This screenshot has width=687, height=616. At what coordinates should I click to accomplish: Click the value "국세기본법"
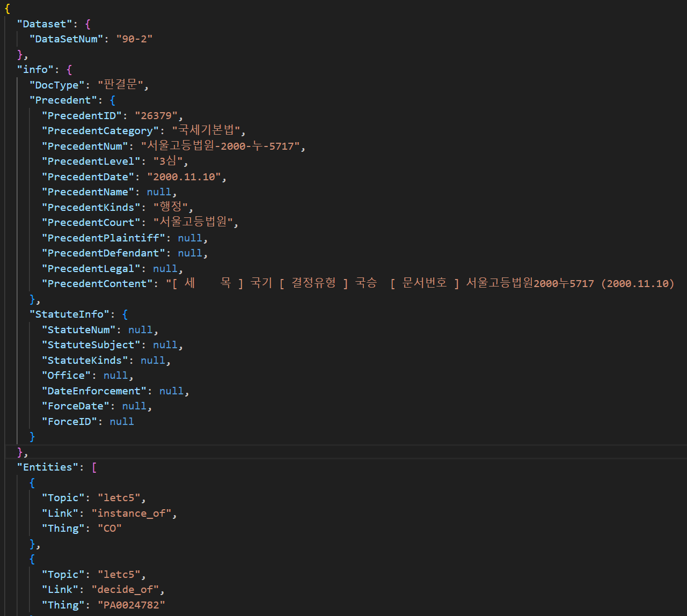pos(206,131)
